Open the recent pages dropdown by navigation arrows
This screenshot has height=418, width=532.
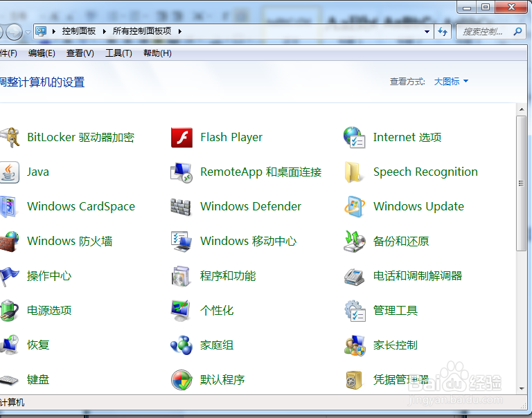pyautogui.click(x=28, y=32)
